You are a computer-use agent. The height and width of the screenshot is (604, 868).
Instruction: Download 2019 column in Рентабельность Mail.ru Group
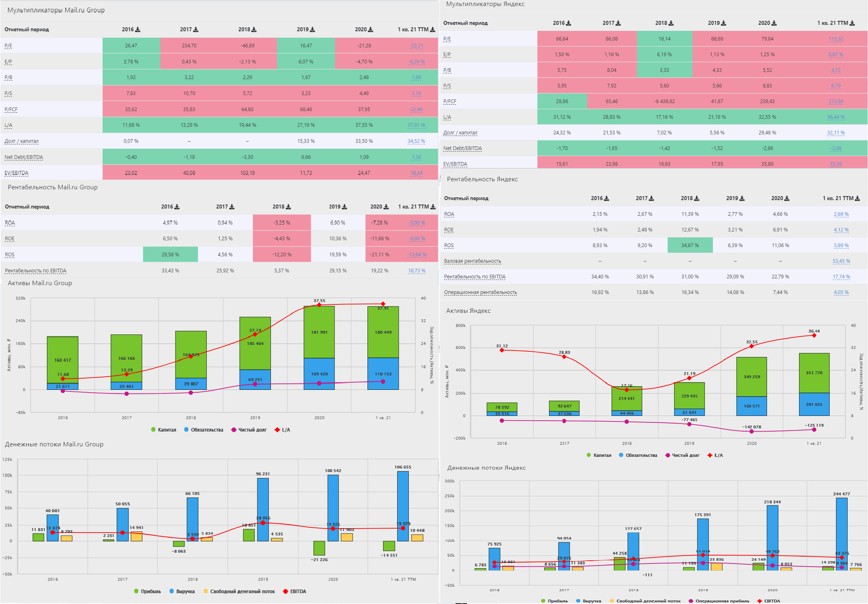345,207
